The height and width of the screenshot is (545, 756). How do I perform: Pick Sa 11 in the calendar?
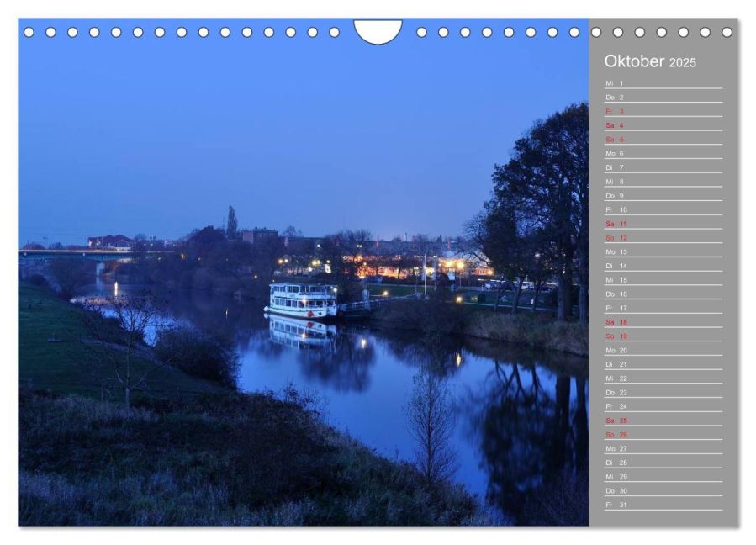coord(662,224)
